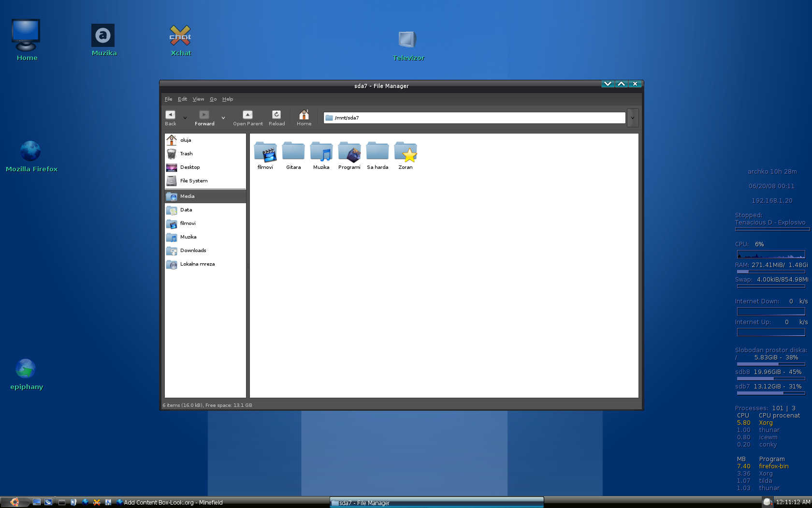Image resolution: width=812 pixels, height=508 pixels.
Task: Click the status bar items text
Action: point(207,405)
